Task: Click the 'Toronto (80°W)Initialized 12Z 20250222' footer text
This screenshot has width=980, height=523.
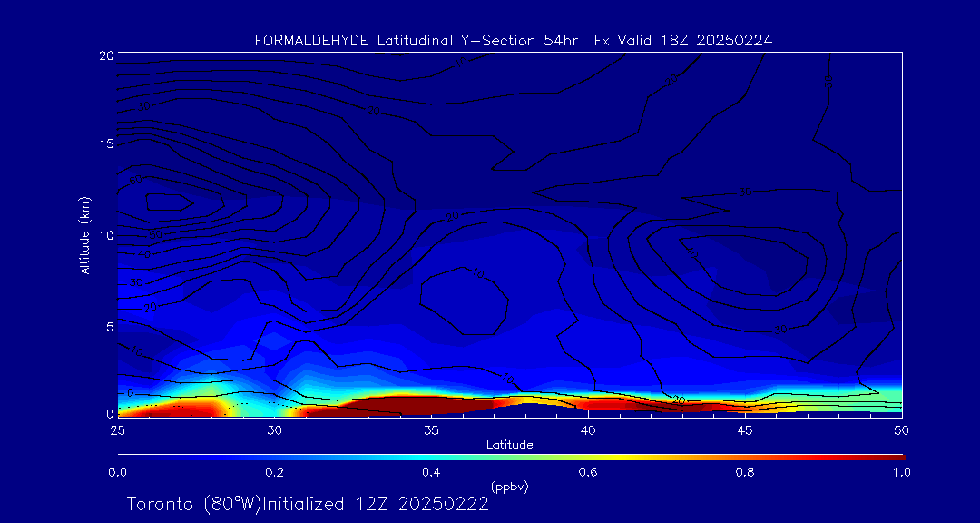Action: 308,504
